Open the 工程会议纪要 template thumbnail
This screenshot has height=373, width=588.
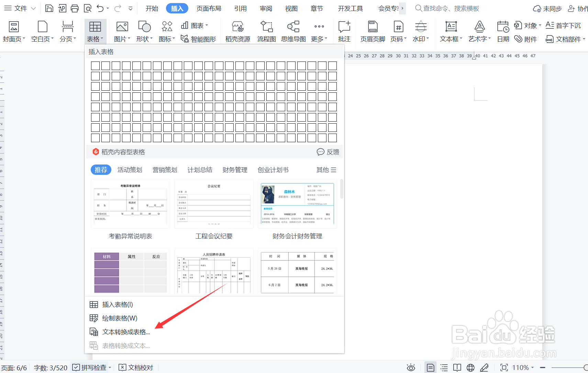[x=213, y=204]
